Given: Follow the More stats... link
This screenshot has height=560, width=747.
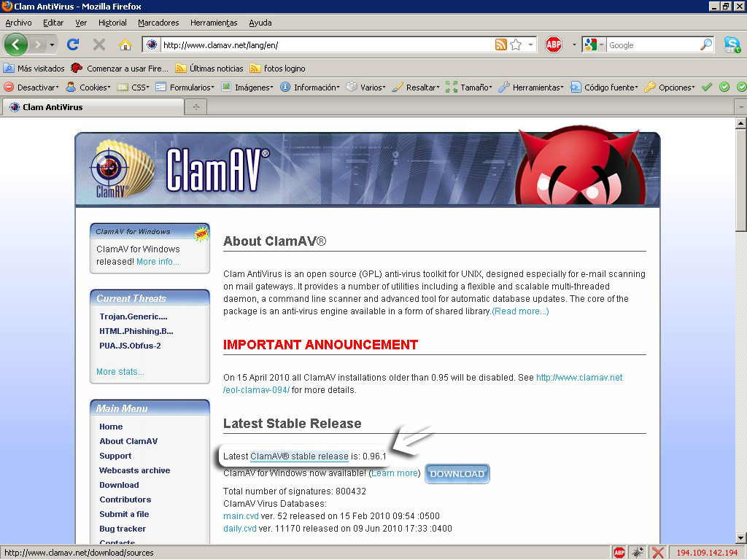Looking at the screenshot, I should [x=120, y=371].
